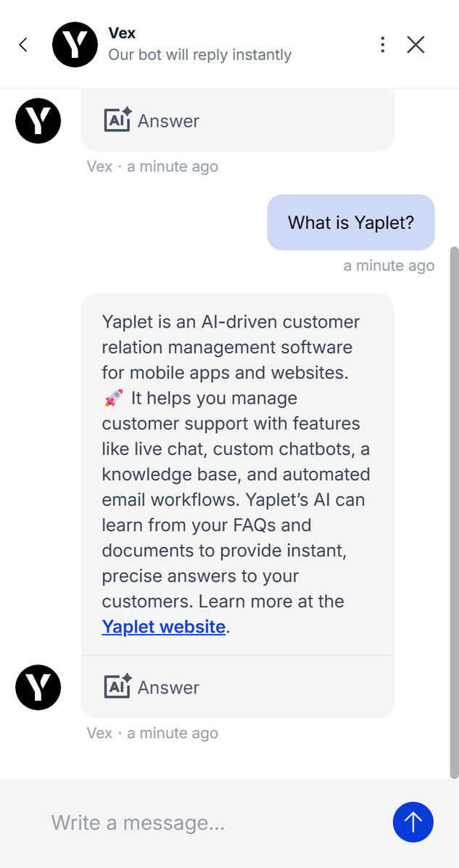
Task: Click the AI sparkle icon in the top message
Action: coord(117,120)
